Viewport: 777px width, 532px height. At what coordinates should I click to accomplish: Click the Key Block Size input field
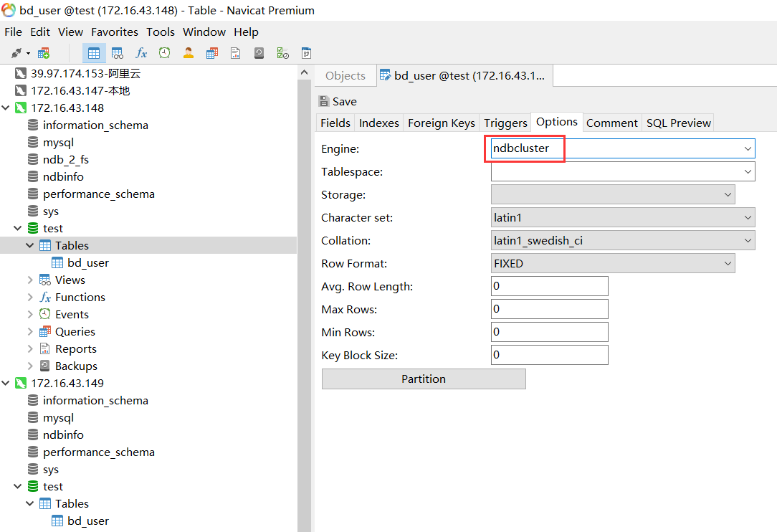pyautogui.click(x=550, y=355)
